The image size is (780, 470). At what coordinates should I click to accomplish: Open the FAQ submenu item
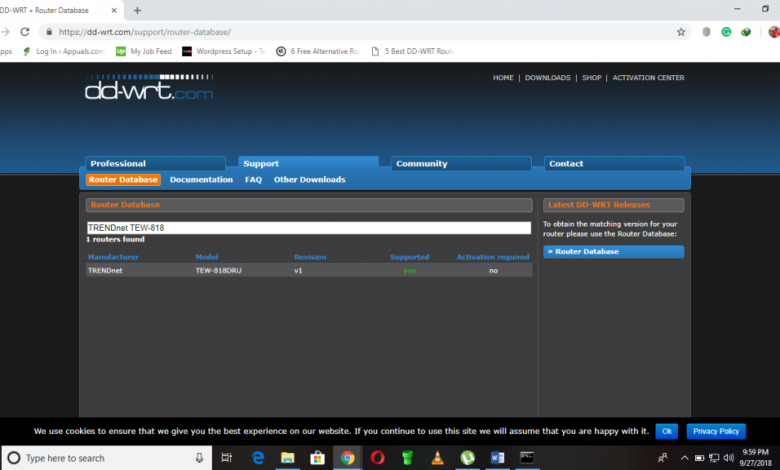(253, 180)
